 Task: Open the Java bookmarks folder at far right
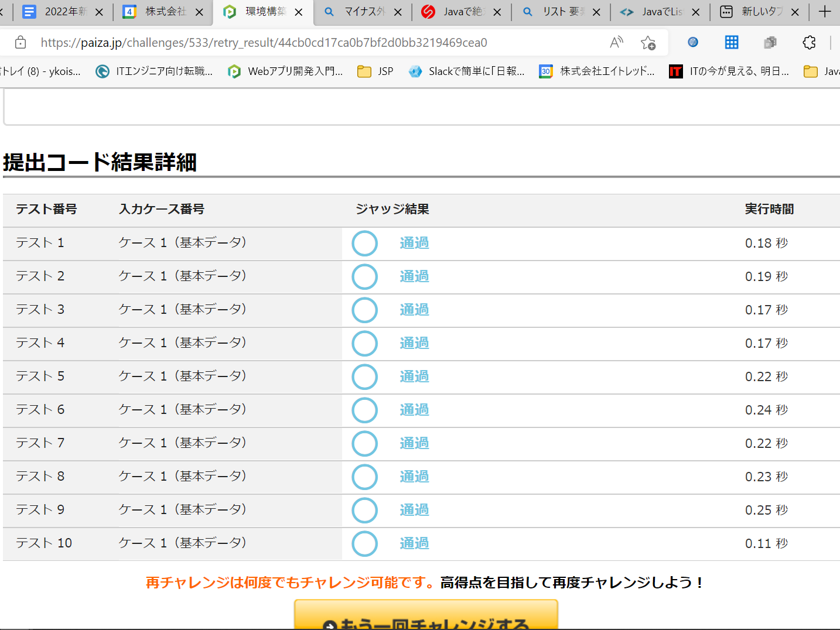[x=821, y=71]
